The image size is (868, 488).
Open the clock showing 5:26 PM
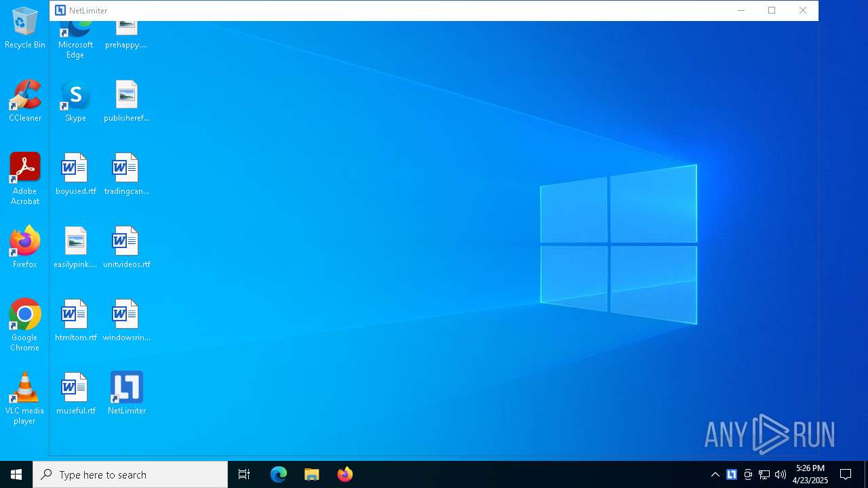point(810,474)
